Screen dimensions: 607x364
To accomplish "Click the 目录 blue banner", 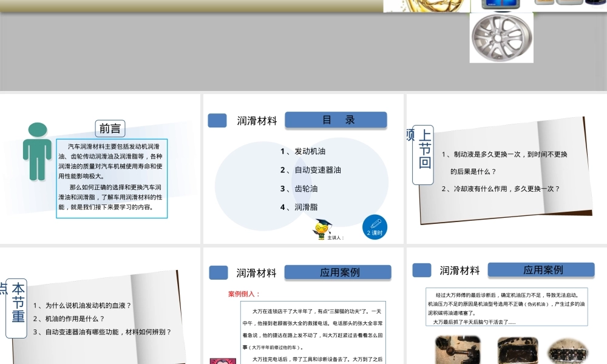I will point(336,120).
